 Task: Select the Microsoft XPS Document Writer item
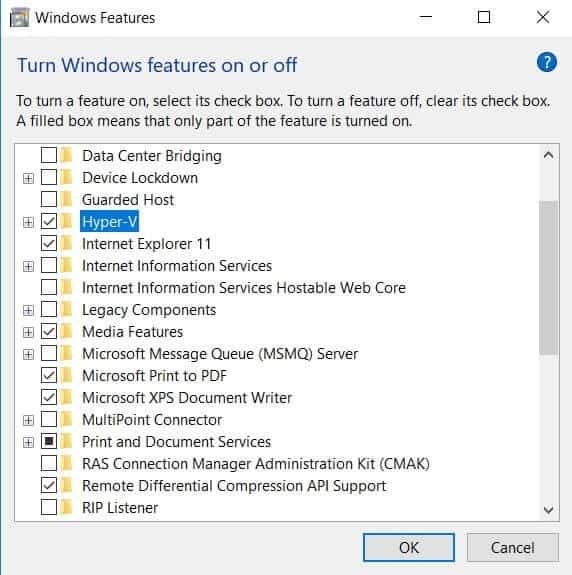187,398
